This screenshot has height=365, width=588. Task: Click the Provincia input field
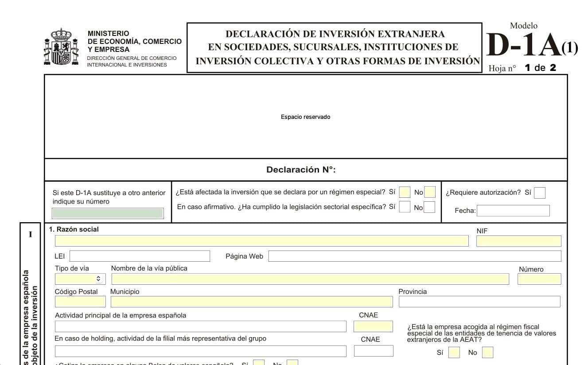tap(480, 301)
